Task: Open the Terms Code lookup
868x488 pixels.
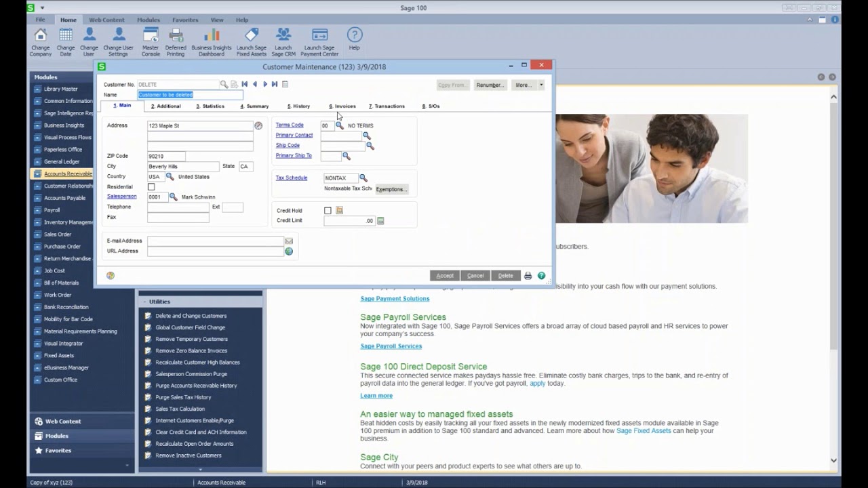Action: [x=340, y=125]
